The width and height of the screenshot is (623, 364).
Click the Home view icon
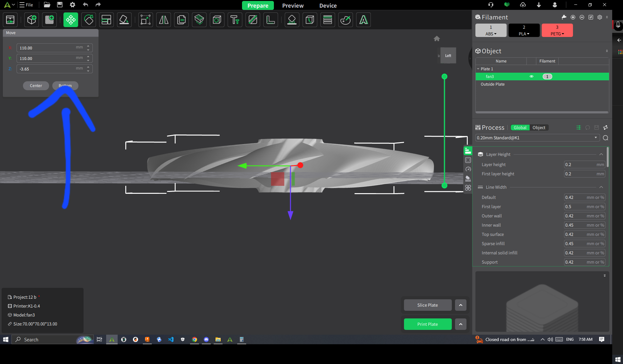click(437, 39)
